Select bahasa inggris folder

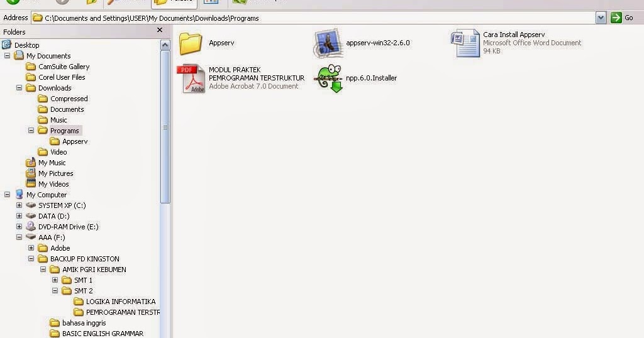coord(77,323)
